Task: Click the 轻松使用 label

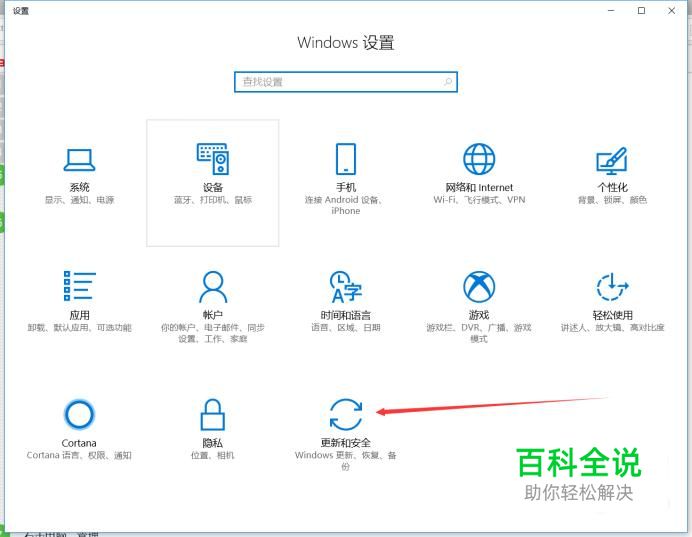Action: point(612,315)
